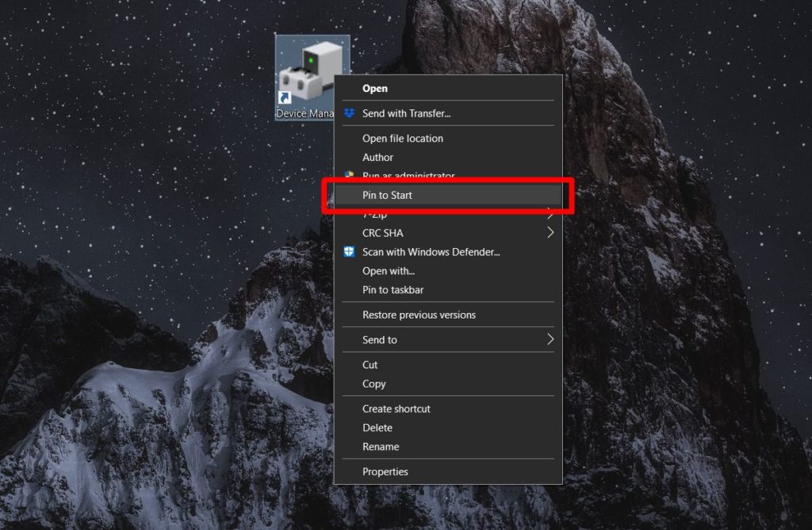
Task: Open the Send to submenu
Action: pyautogui.click(x=380, y=339)
